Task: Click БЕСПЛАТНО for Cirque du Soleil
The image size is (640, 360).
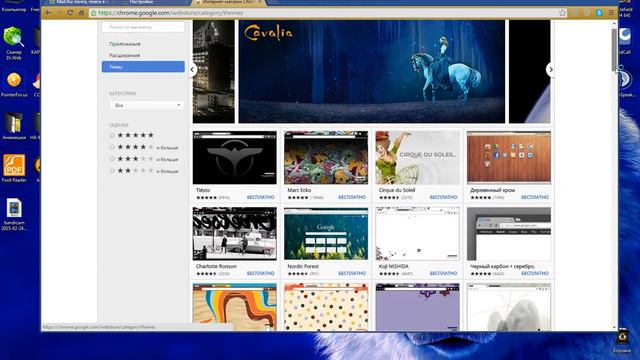Action: tap(443, 197)
